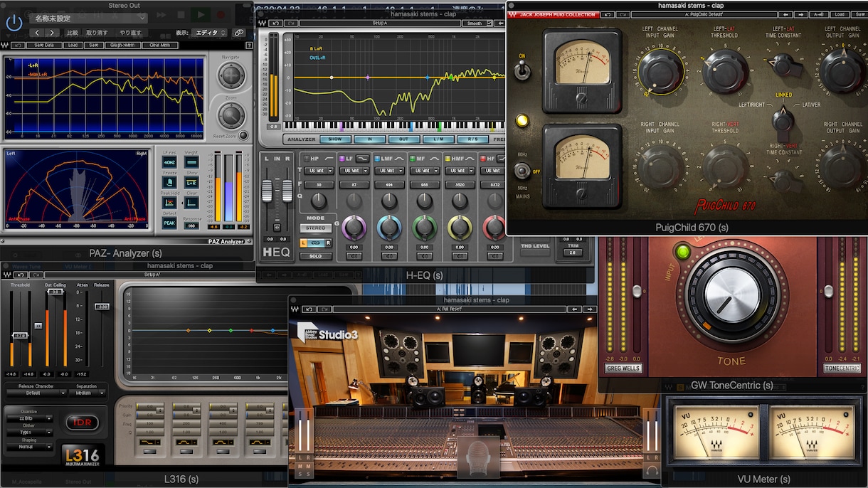The image size is (868, 488).
Task: Toggle the H-EQ LF band enable button
Action: click(x=342, y=159)
